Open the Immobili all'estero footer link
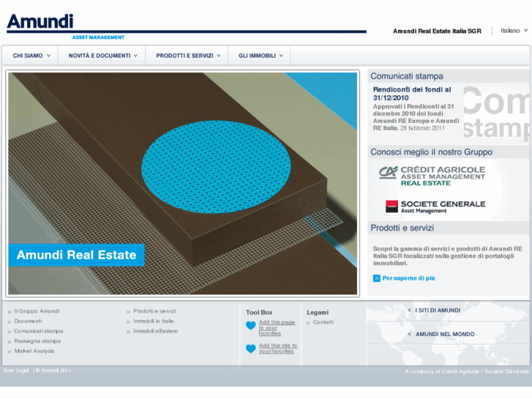Image resolution: width=532 pixels, height=399 pixels. [155, 331]
